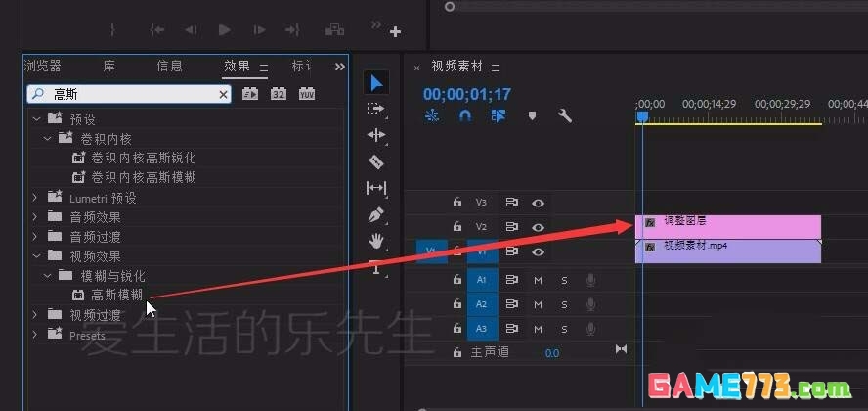Viewport: 868px width, 411px height.
Task: Click the 高斯 effects search field
Action: 128,94
